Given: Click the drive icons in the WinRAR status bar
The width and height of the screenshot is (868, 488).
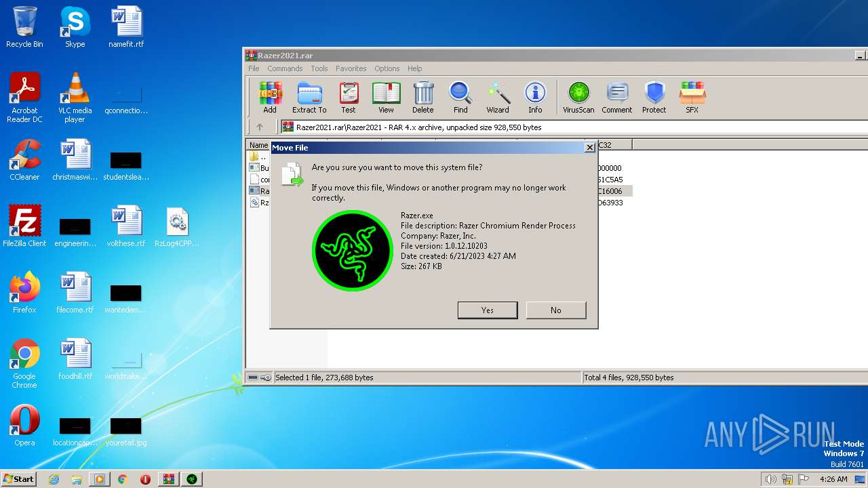Looking at the screenshot, I should pos(259,378).
